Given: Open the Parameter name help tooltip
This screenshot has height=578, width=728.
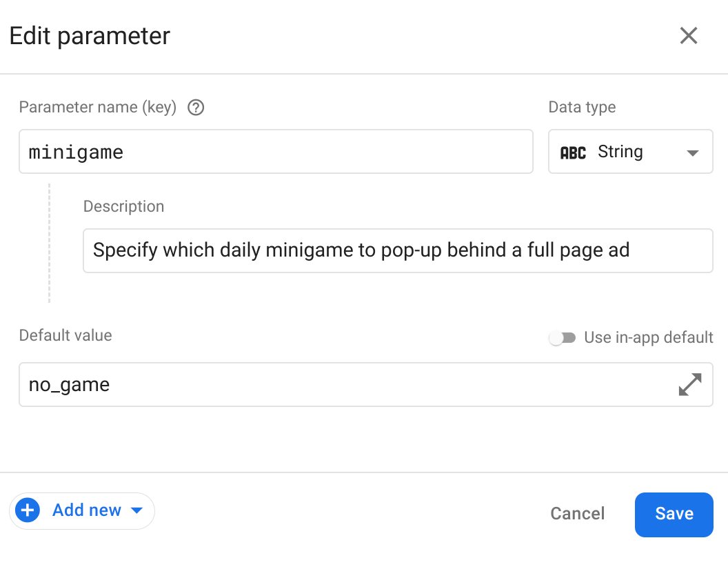Looking at the screenshot, I should point(195,108).
